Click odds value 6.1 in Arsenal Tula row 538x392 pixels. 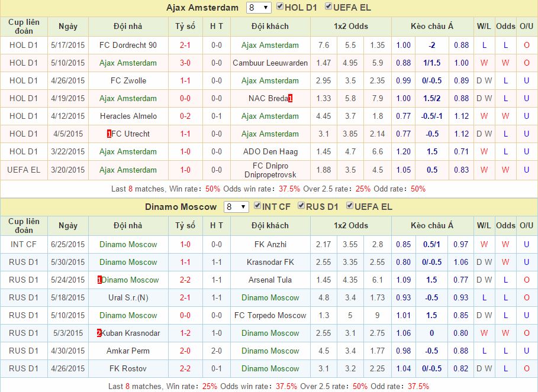378,280
